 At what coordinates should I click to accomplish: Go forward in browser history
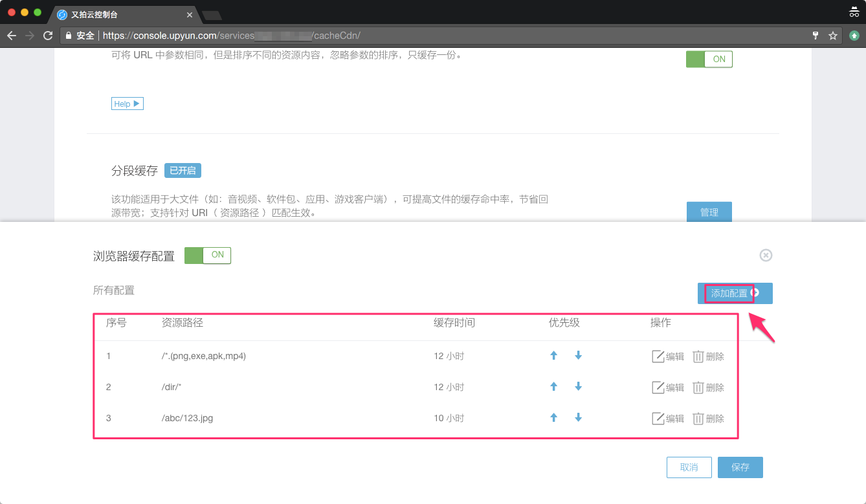30,36
